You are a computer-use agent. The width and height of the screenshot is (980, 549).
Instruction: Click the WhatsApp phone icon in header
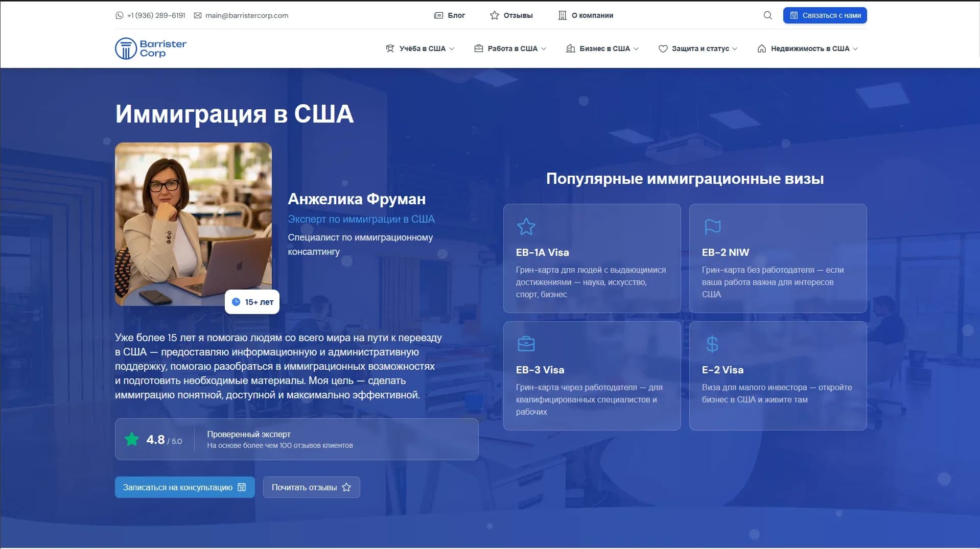pos(119,15)
